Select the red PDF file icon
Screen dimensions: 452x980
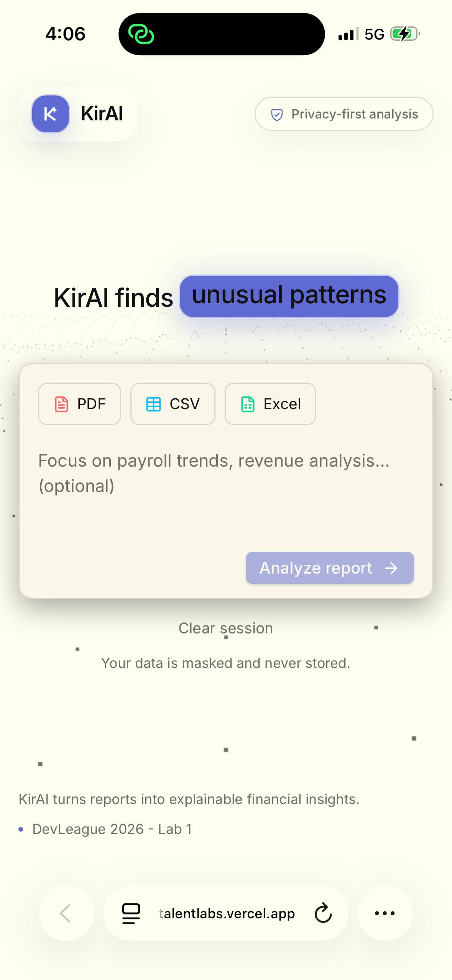(61, 404)
